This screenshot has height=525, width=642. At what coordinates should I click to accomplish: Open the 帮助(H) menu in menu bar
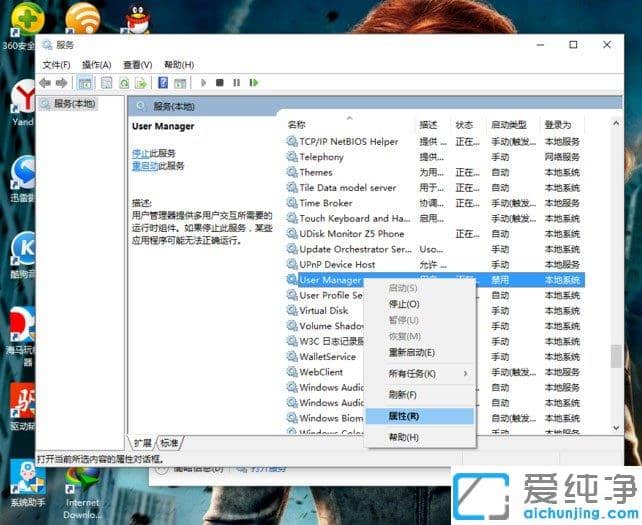(179, 65)
